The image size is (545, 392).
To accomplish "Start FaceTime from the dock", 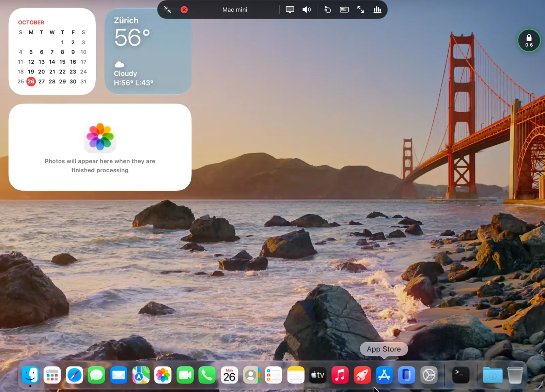I will pos(185,375).
